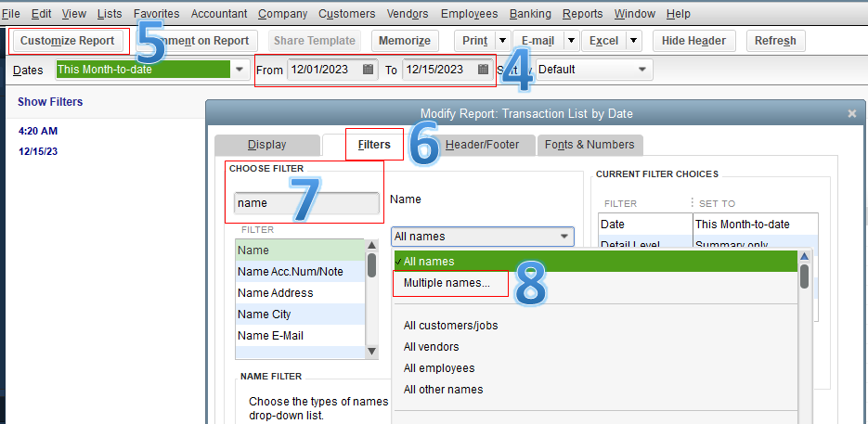Open the Window menu
This screenshot has width=868, height=424.
[x=635, y=13]
